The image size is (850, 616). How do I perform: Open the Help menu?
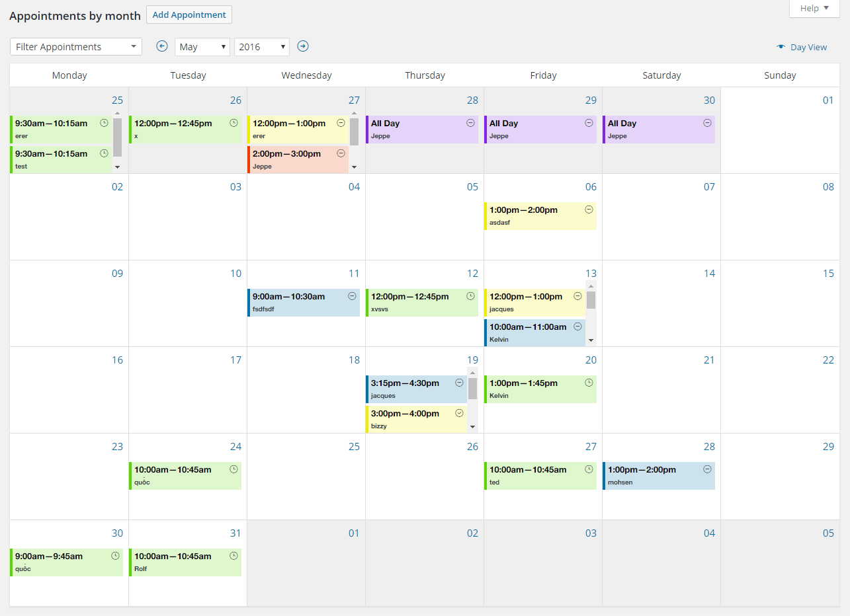pyautogui.click(x=814, y=9)
